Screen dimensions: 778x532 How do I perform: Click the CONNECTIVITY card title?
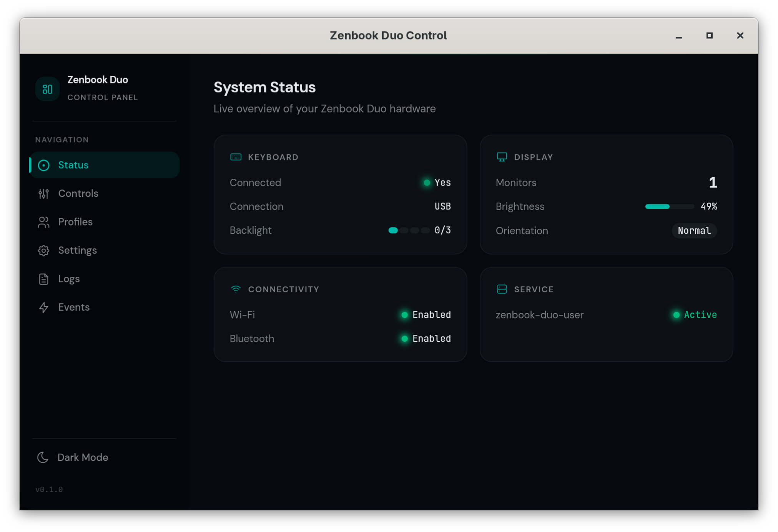pos(284,289)
